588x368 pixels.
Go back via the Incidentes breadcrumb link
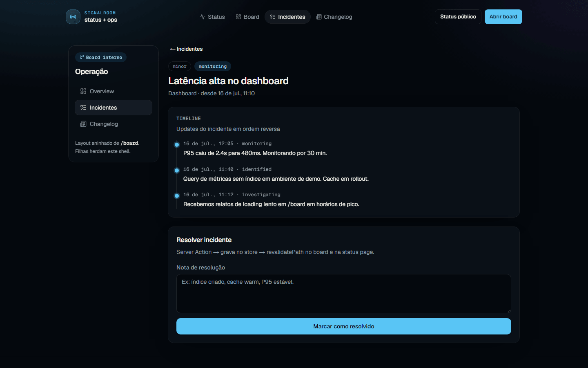(186, 49)
